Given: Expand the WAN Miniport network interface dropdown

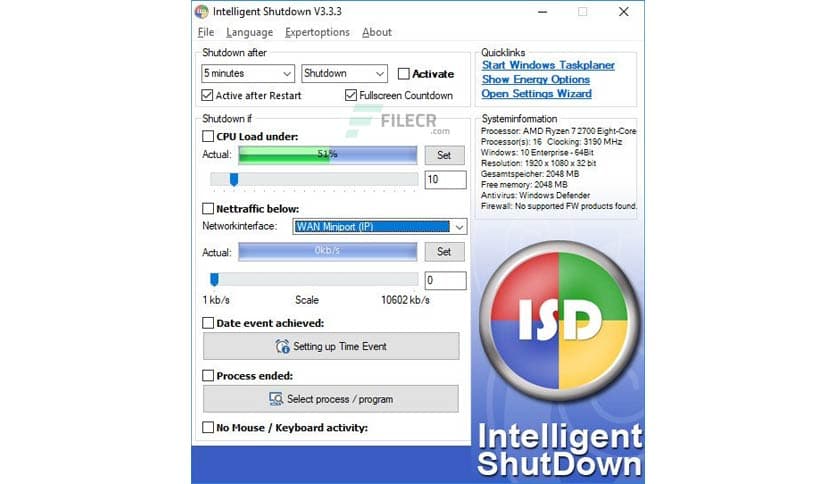Looking at the screenshot, I should 380,227.
